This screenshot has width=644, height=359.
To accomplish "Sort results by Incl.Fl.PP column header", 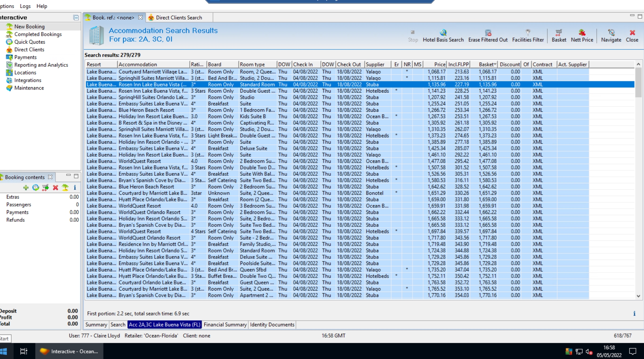I will [x=458, y=64].
